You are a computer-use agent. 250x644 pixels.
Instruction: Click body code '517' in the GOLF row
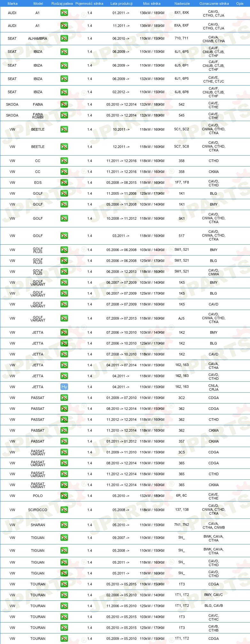tap(182, 236)
